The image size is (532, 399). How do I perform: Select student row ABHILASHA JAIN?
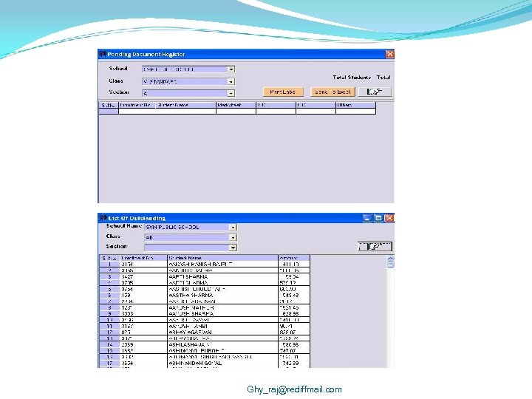tap(205, 345)
